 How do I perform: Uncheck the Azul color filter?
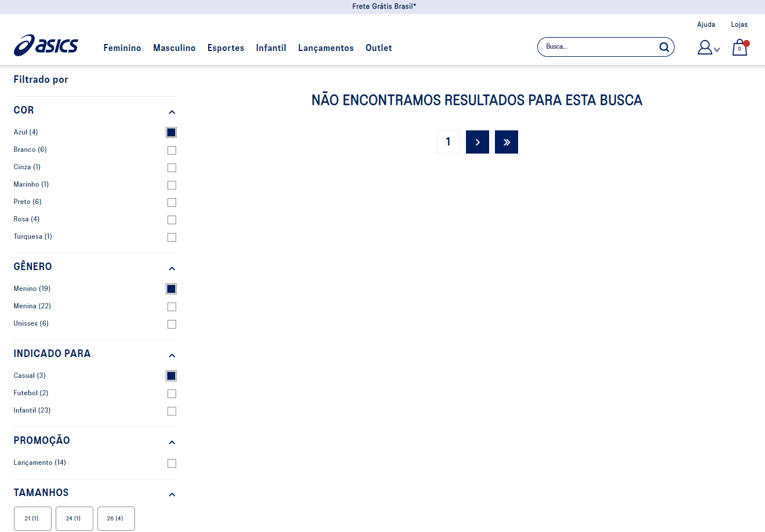pyautogui.click(x=172, y=133)
